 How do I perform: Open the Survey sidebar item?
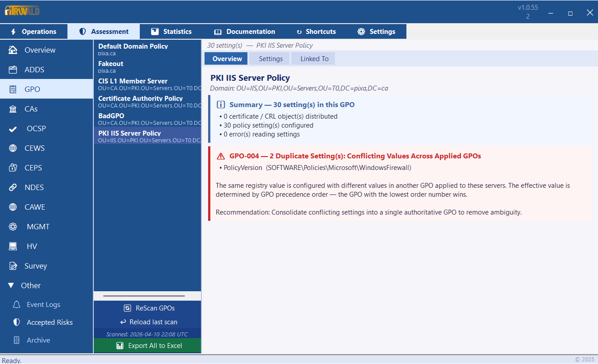[x=46, y=266]
